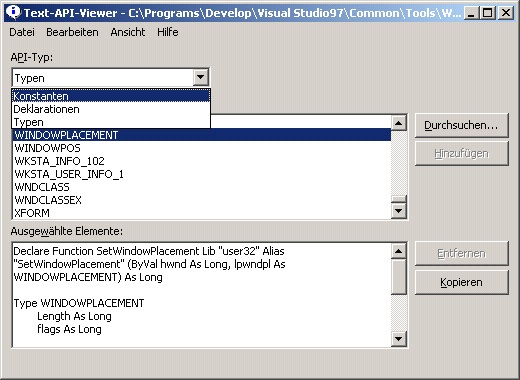Viewport: 520px width, 380px height.
Task: Click scroll-up arrow of Ausgewählte Elemente box
Action: pos(399,251)
